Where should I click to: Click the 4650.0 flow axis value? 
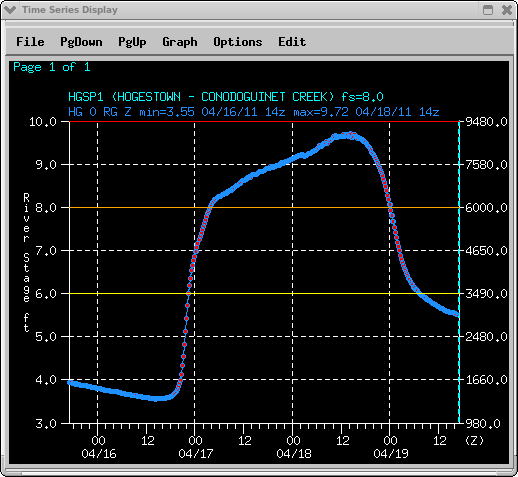pos(486,251)
